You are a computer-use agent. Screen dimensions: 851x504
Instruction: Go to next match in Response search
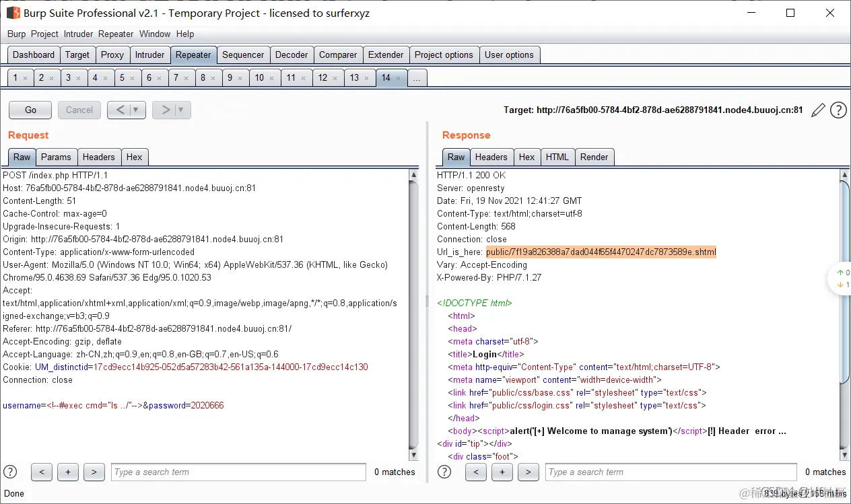(529, 472)
